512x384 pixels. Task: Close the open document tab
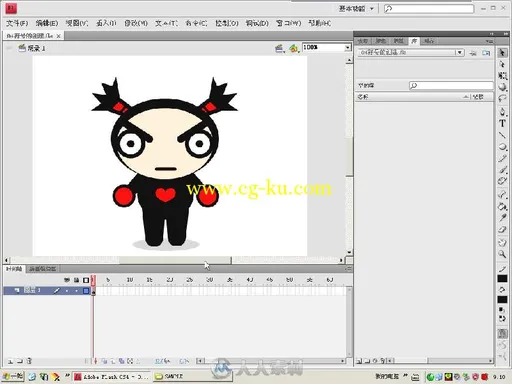59,36
